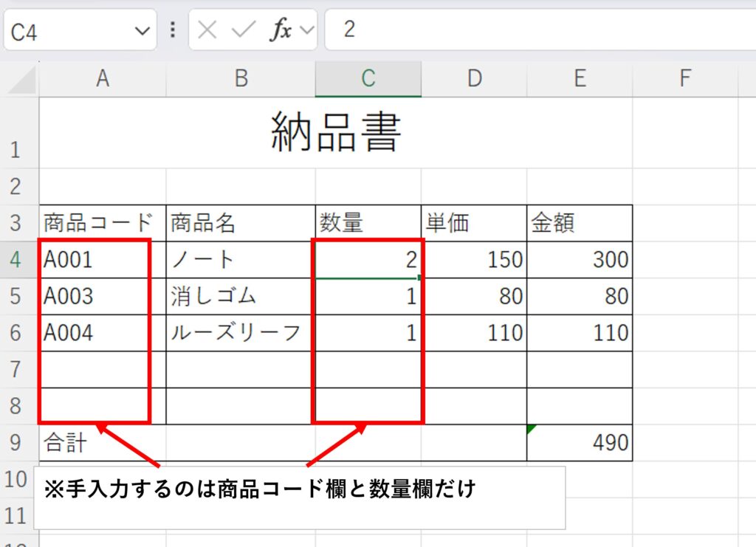Select amount cell showing 300
756x547 pixels.
point(580,260)
